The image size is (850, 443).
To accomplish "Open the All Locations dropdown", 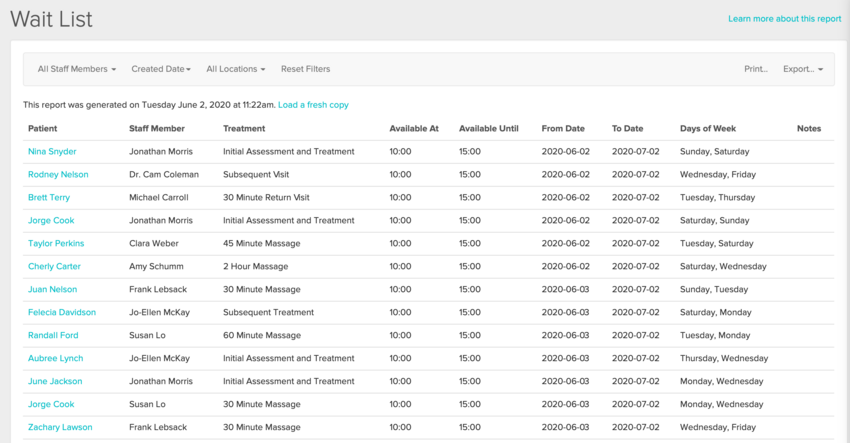I will coord(235,69).
